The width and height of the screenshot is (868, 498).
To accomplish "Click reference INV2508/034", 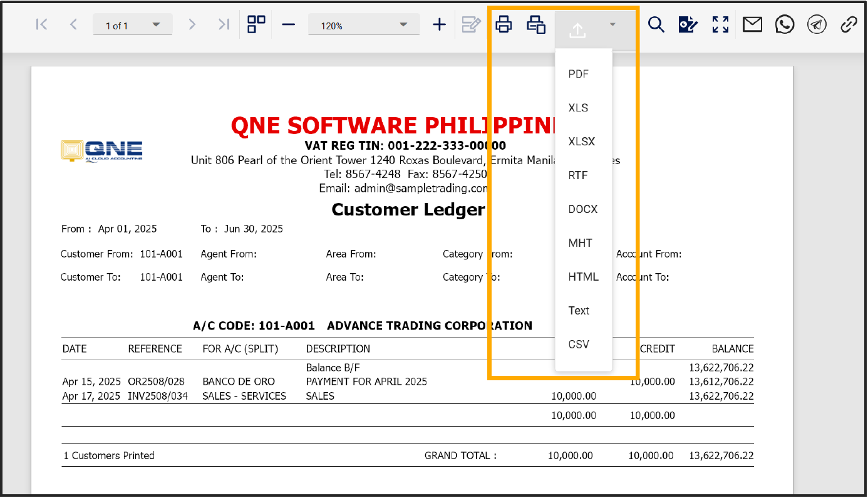I will click(158, 396).
